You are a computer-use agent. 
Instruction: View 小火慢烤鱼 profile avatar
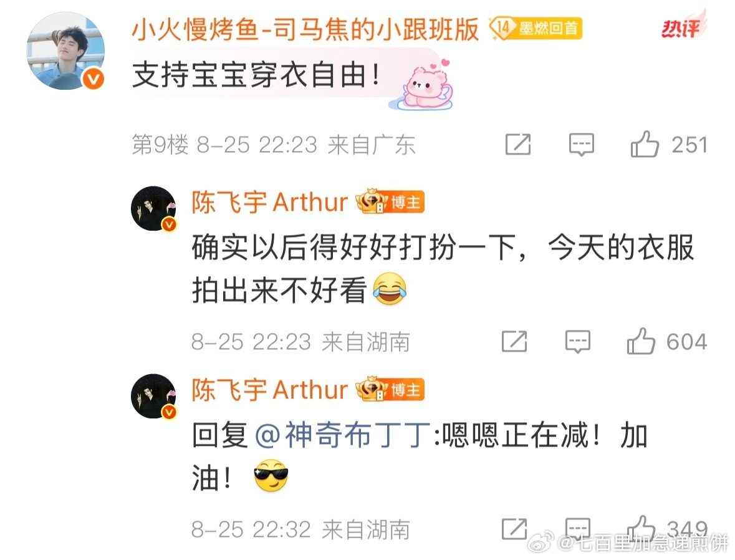pos(65,51)
